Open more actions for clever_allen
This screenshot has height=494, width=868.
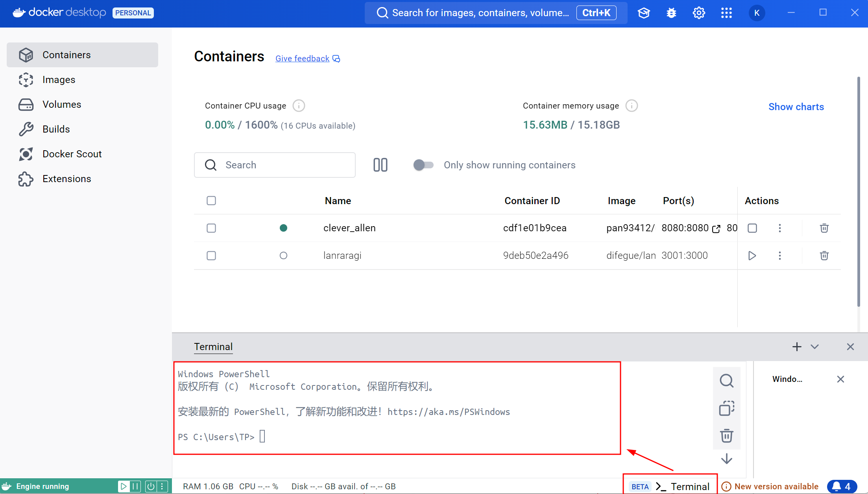pos(779,228)
